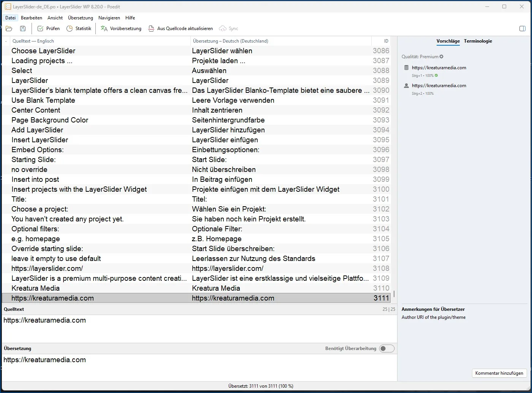Image resolution: width=532 pixels, height=393 pixels.
Task: Select the row "Insert into post"
Action: pos(197,179)
